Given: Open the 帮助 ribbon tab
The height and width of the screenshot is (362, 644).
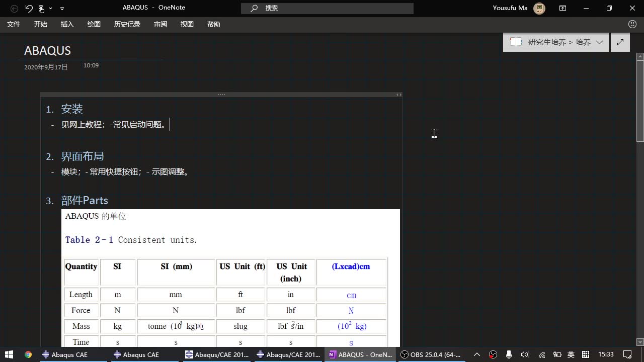Looking at the screenshot, I should point(214,24).
